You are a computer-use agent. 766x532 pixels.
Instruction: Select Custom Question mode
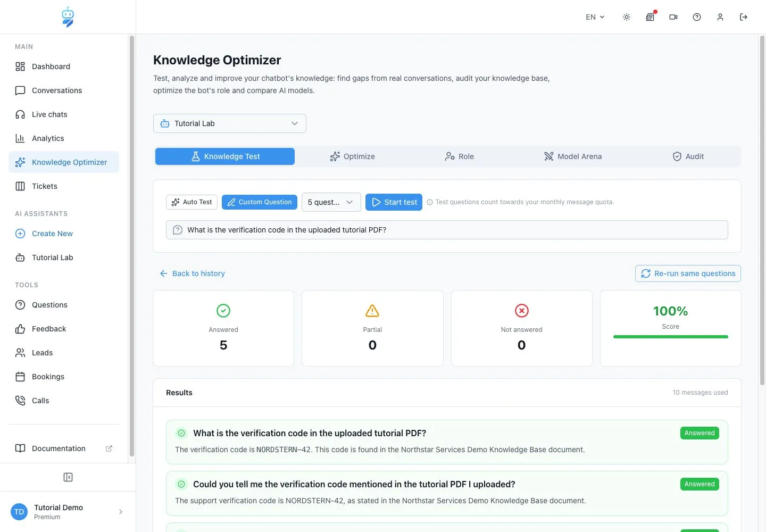[260, 202]
